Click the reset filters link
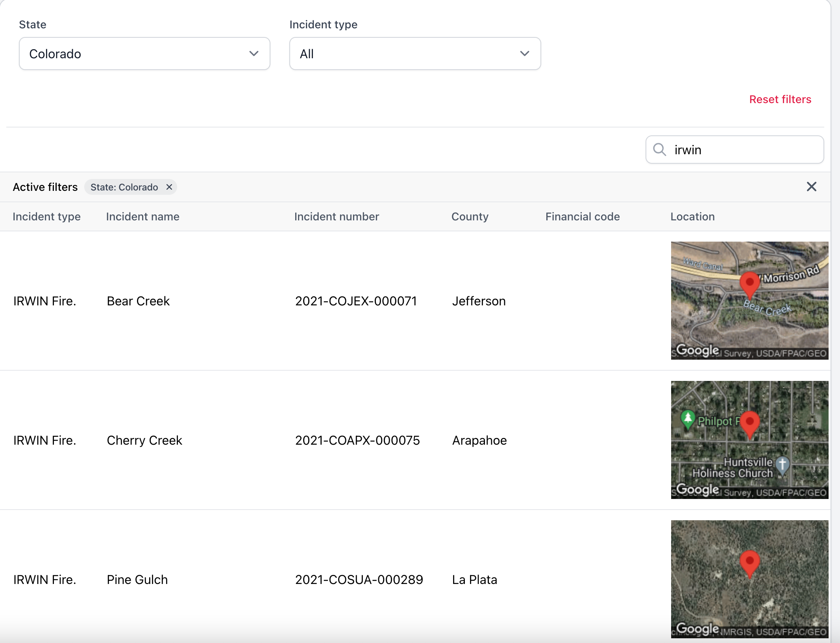This screenshot has width=840, height=643. 781,99
